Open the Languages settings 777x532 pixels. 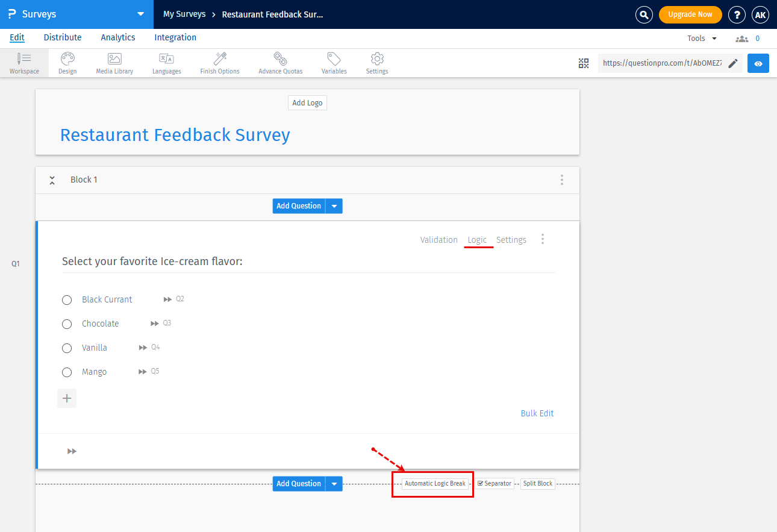click(x=166, y=63)
